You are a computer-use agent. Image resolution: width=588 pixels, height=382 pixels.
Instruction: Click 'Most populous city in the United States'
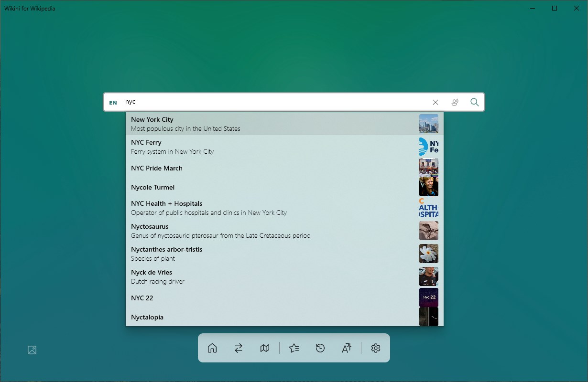[x=185, y=128]
